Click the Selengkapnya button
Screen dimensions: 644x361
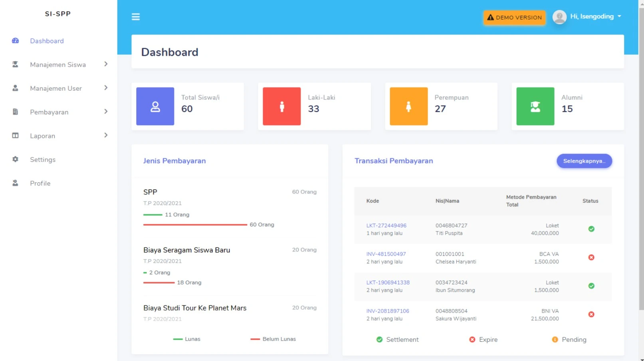(584, 161)
